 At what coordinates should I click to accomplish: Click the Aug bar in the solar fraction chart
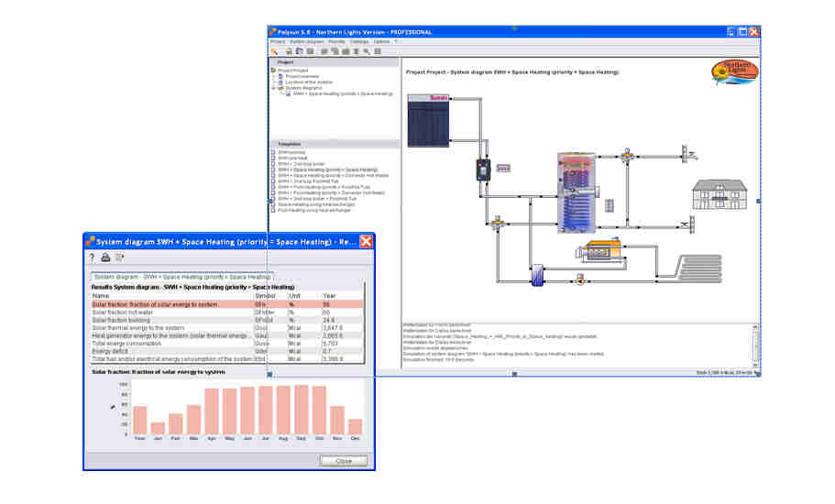[x=283, y=411]
